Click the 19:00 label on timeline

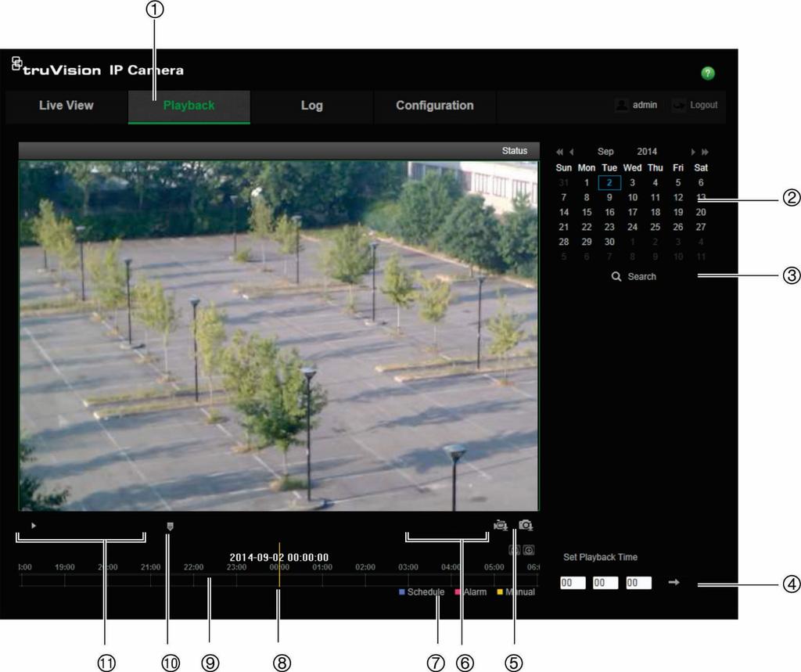click(65, 567)
